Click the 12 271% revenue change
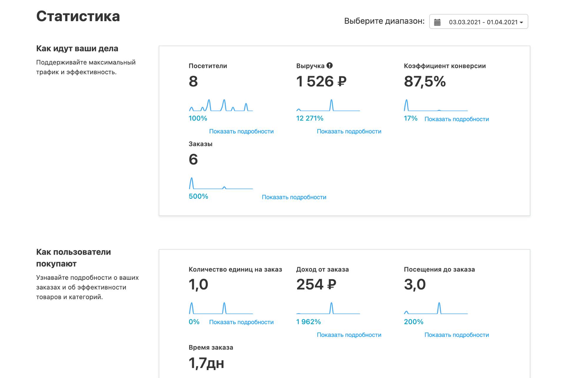 coord(310,118)
